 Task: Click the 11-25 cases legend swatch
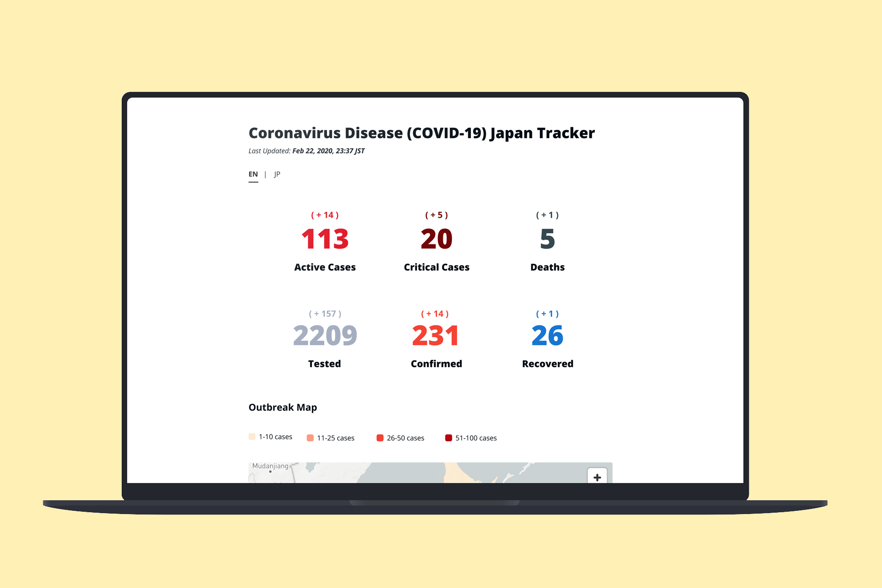(310, 438)
